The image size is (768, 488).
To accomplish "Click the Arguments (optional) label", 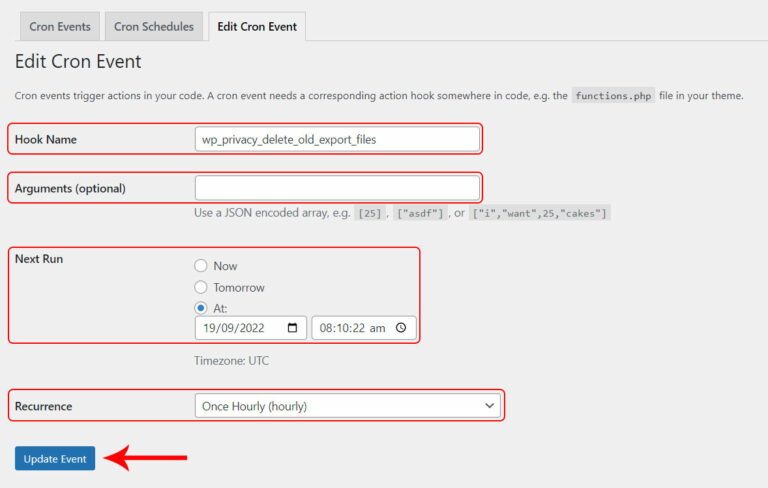I will click(70, 188).
